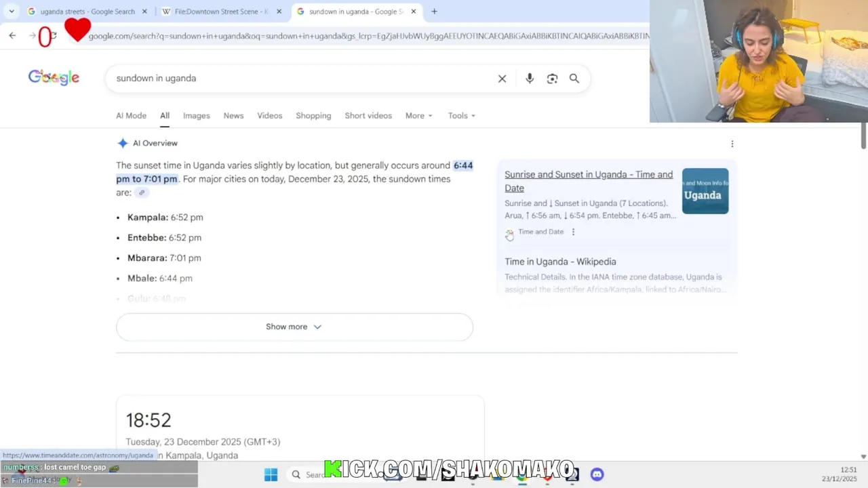
Task: Switch to the 'File:Downtown Street Scene' tab
Action: point(221,12)
